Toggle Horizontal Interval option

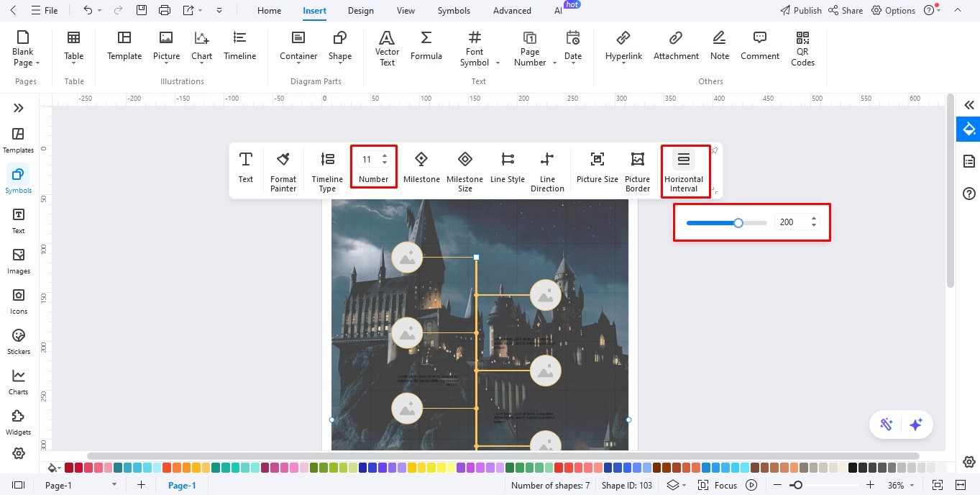(684, 172)
